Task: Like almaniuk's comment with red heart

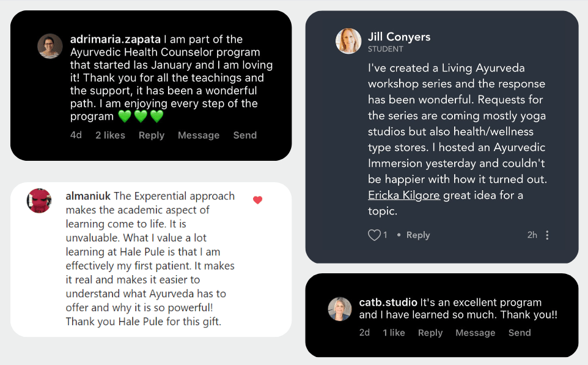Action: (x=257, y=200)
